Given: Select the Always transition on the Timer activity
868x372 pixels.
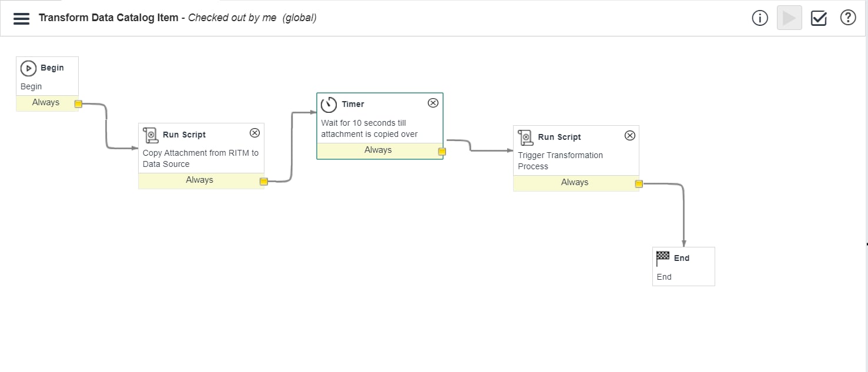Looking at the screenshot, I should click(378, 150).
